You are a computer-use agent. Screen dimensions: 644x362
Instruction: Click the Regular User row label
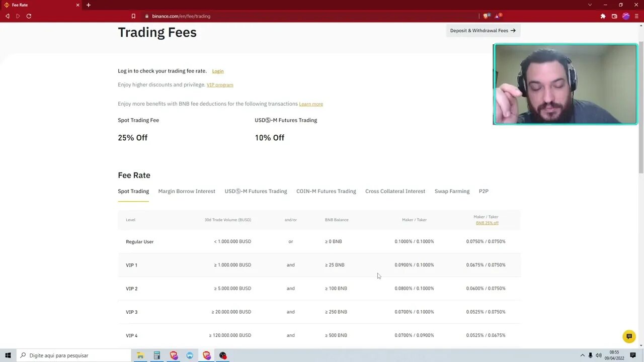pos(140,242)
